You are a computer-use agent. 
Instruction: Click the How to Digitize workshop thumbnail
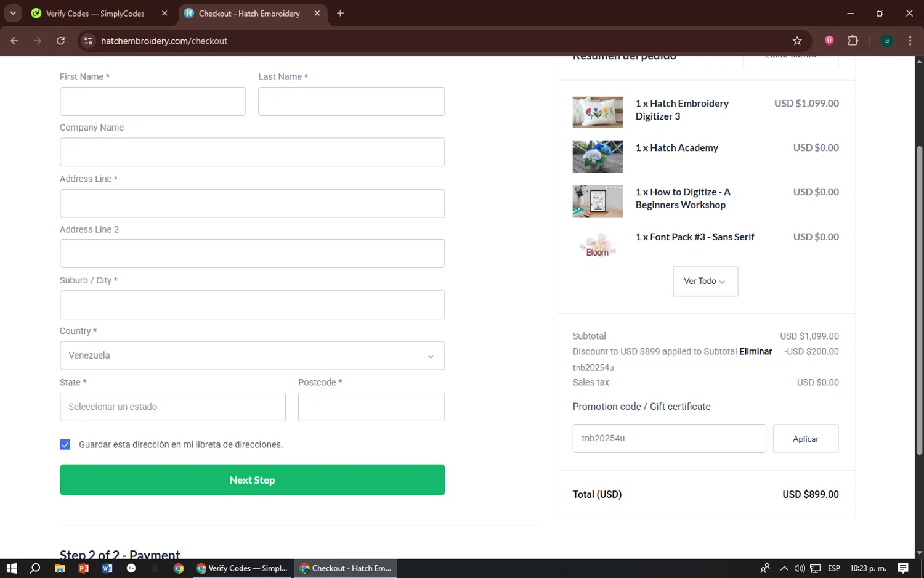[x=598, y=201]
